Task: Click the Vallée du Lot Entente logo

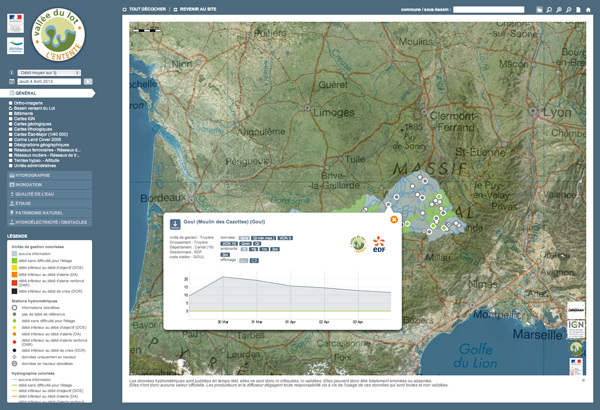Action: point(58,34)
